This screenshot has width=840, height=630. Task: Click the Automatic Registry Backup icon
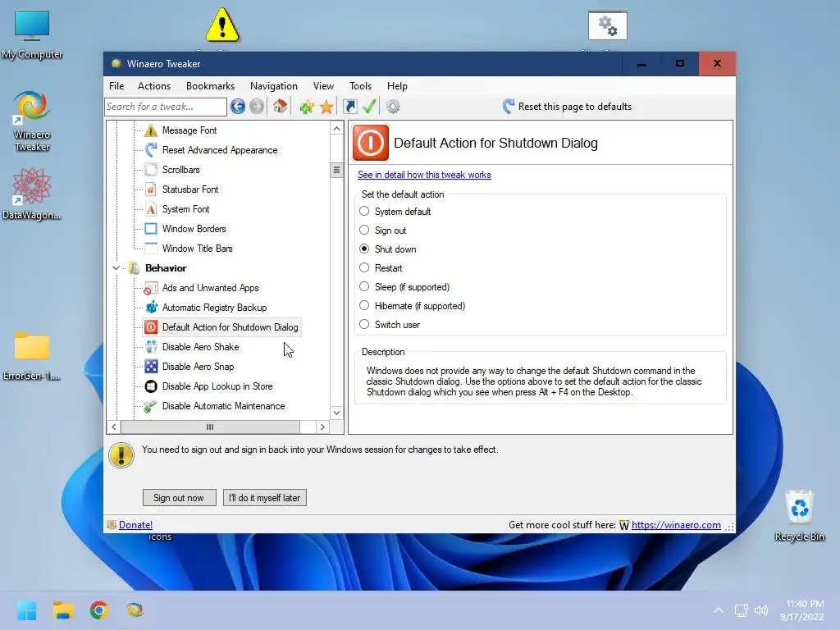152,308
